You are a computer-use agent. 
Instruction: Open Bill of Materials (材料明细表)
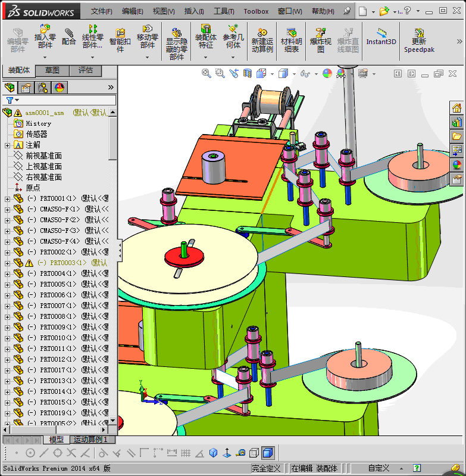click(292, 40)
